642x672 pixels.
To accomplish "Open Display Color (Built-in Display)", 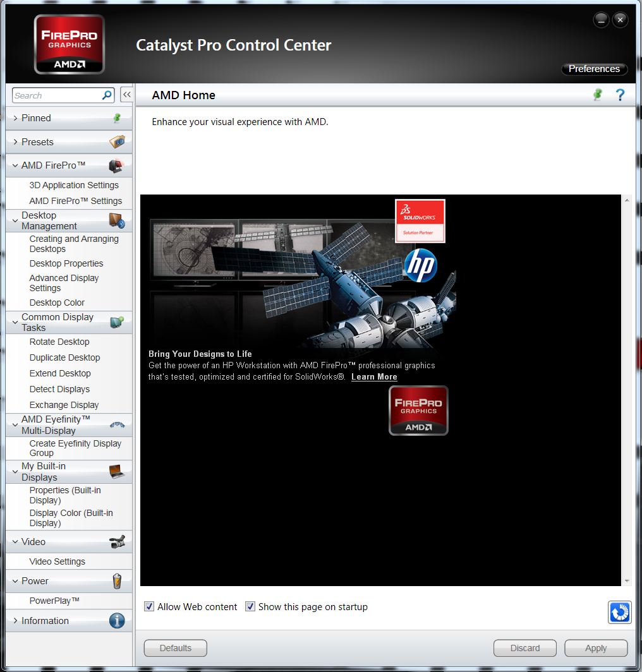I will [x=71, y=518].
